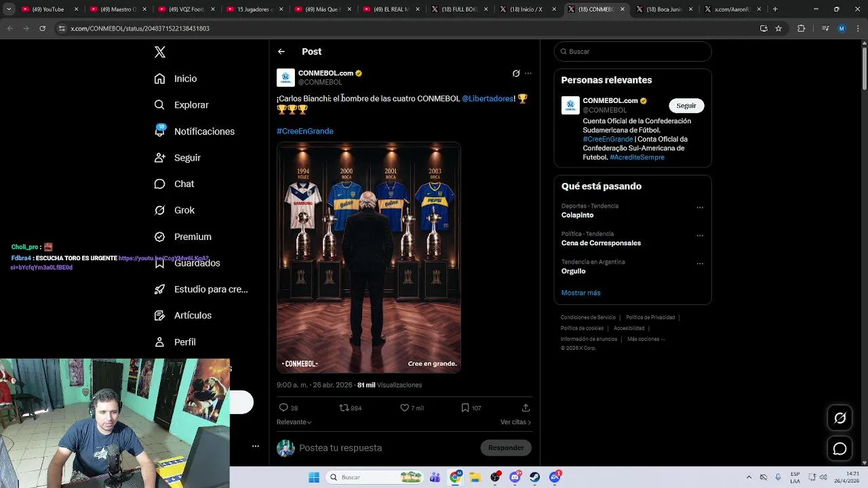Go to Inicio in the X sidebar
The height and width of the screenshot is (488, 868).
176,79
